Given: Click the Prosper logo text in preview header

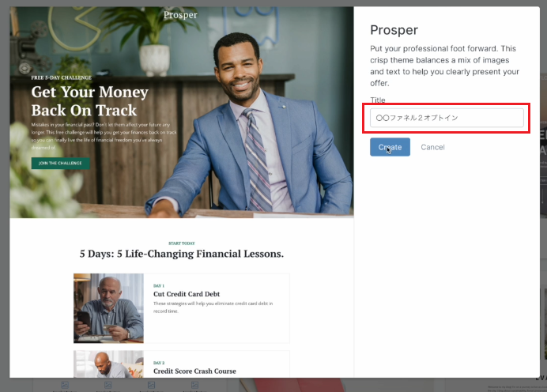Looking at the screenshot, I should click(180, 15).
